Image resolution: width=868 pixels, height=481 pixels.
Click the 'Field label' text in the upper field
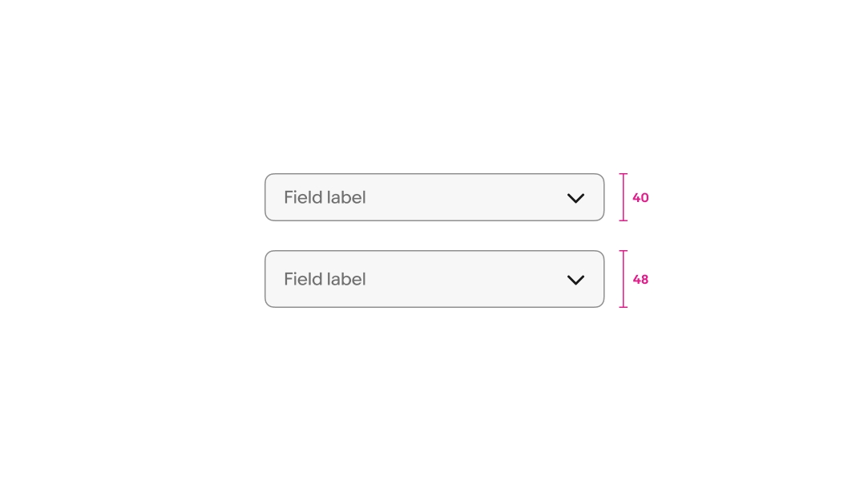[325, 197]
